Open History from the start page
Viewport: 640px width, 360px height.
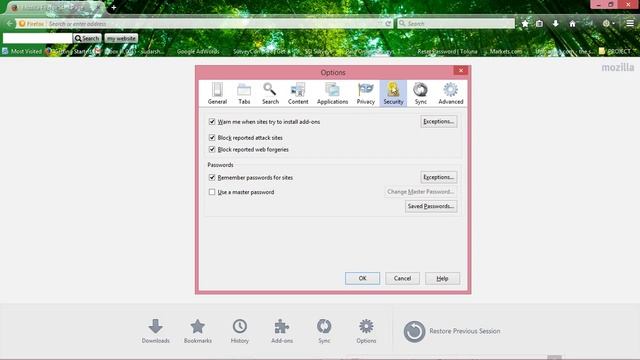click(x=240, y=331)
